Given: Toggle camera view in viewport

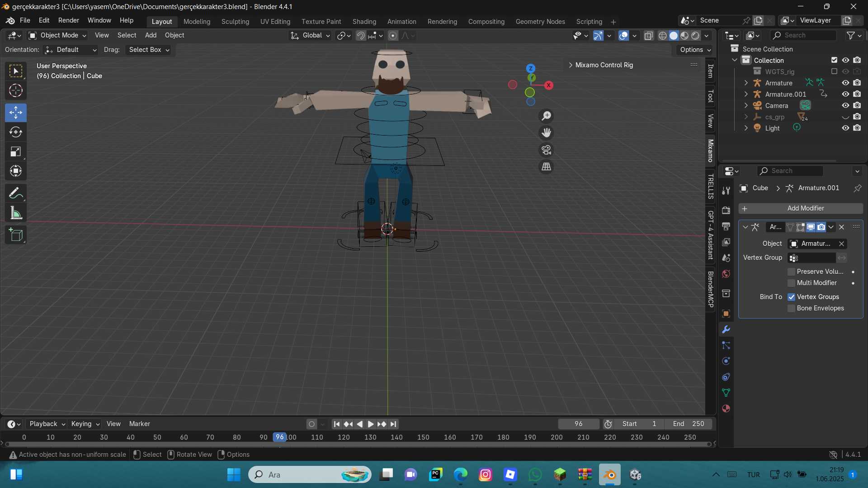Looking at the screenshot, I should [x=546, y=150].
